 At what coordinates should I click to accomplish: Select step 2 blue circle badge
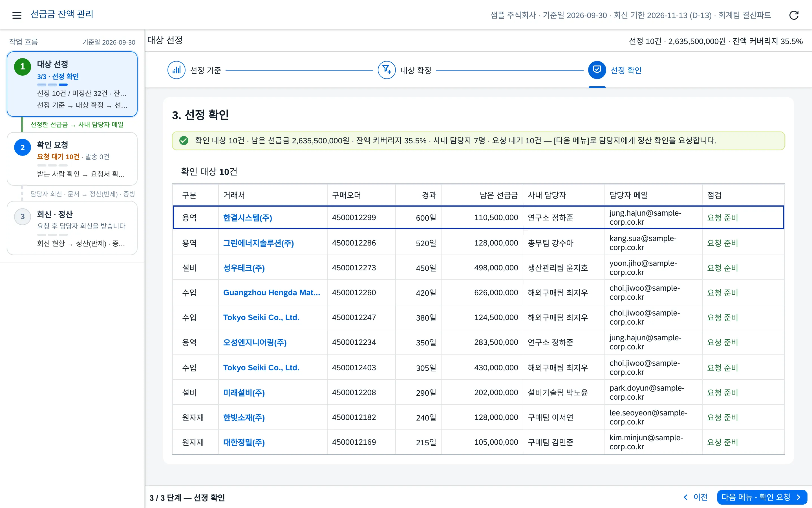click(x=23, y=147)
